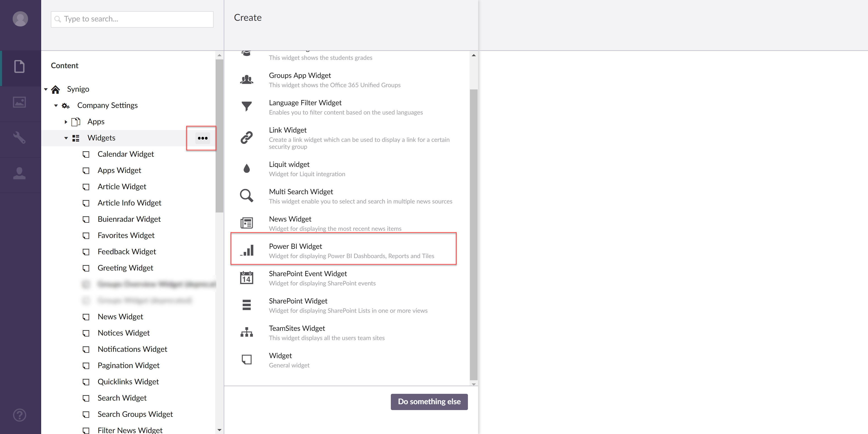Screen dimensions: 868x434
Task: Select Buienradar Widget in tree
Action: pos(129,219)
